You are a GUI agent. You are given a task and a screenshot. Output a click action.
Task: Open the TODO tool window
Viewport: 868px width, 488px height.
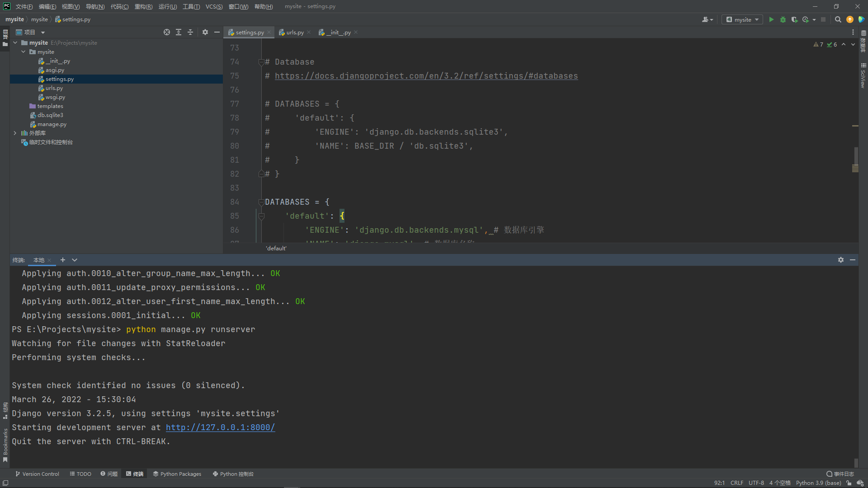(80, 474)
